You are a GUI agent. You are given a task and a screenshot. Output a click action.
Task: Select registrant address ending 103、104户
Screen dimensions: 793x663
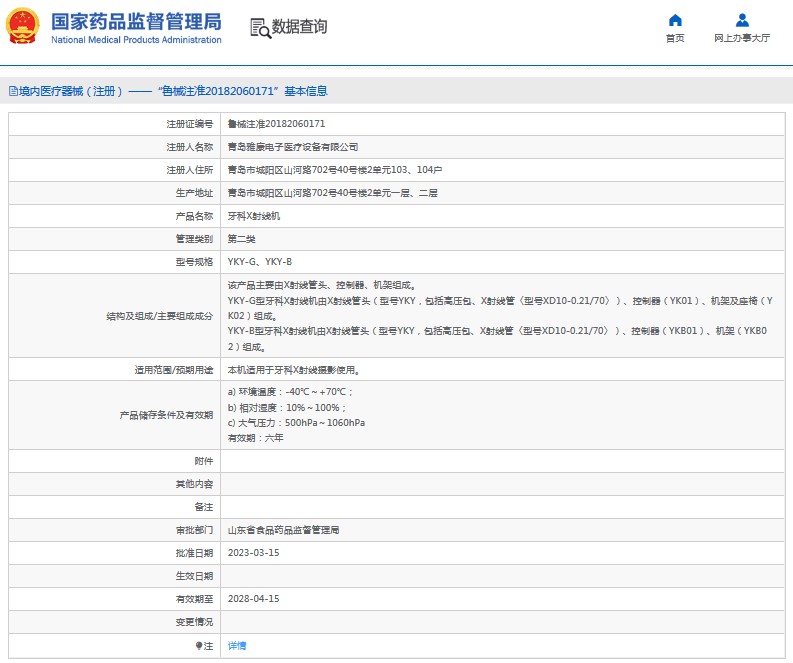pyautogui.click(x=335, y=170)
